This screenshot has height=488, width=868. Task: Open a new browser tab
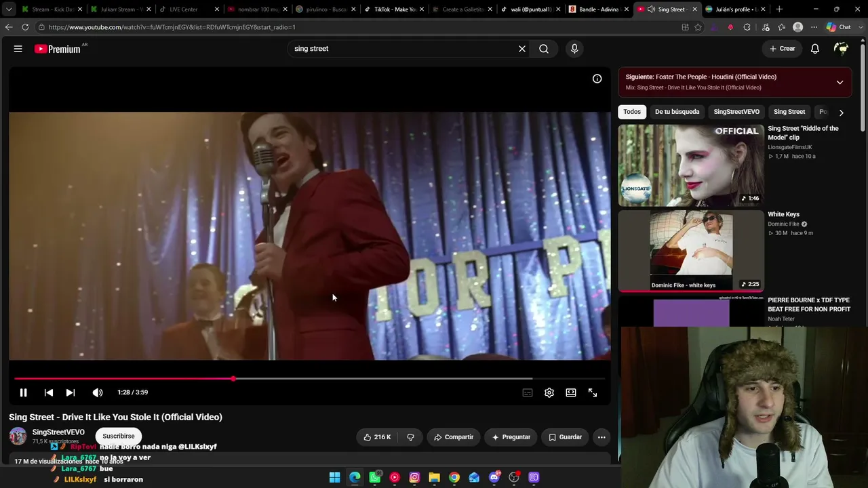[x=779, y=9]
